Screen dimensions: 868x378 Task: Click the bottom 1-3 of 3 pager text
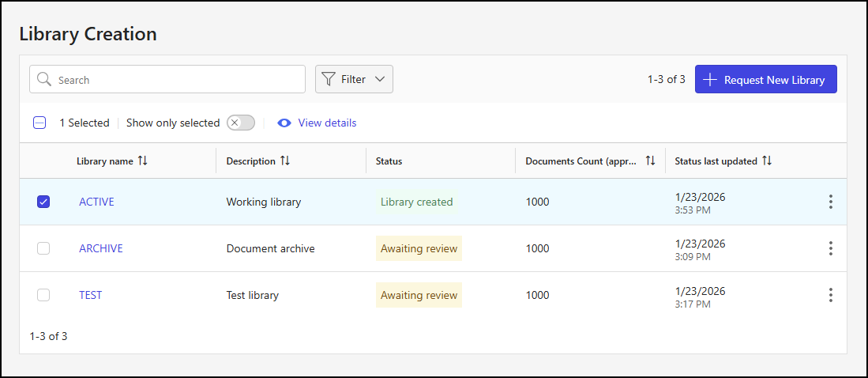click(x=49, y=336)
